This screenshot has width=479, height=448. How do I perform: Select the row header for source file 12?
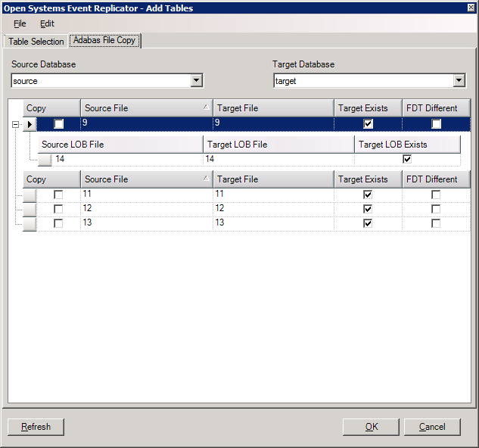coord(30,210)
